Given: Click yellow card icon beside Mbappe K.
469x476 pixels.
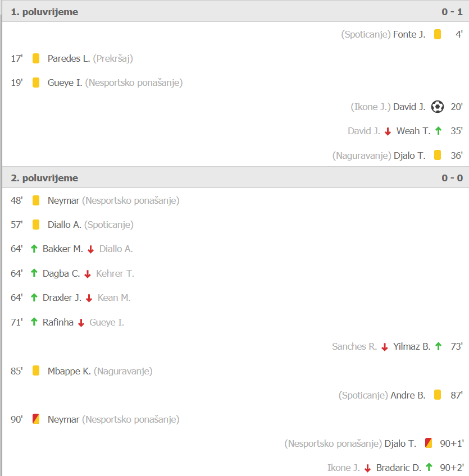Looking at the screenshot, I should 36,371.
